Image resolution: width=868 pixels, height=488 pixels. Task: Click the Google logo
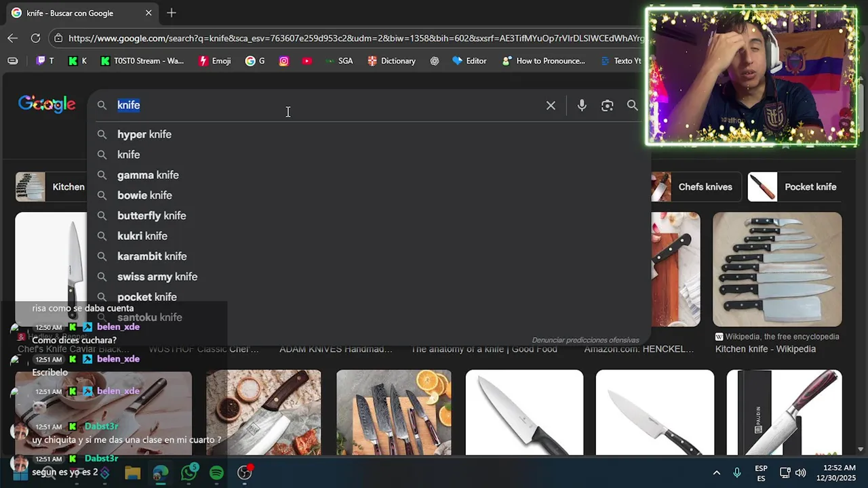pyautogui.click(x=47, y=104)
